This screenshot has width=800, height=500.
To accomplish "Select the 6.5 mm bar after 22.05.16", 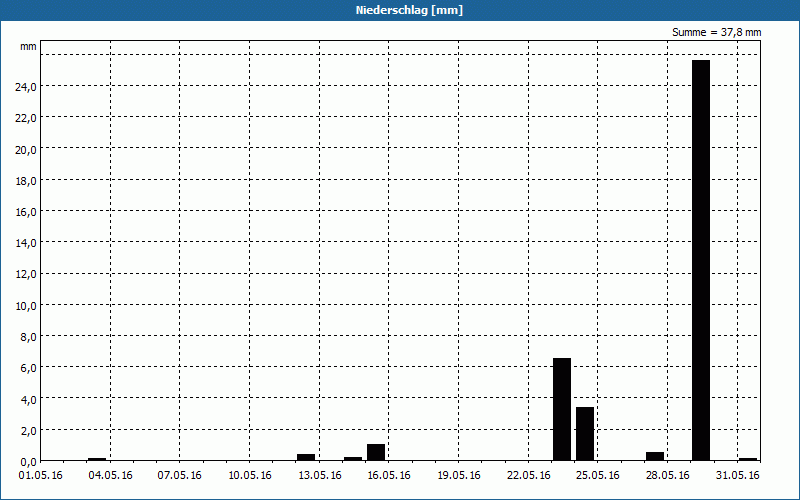I will (562, 409).
